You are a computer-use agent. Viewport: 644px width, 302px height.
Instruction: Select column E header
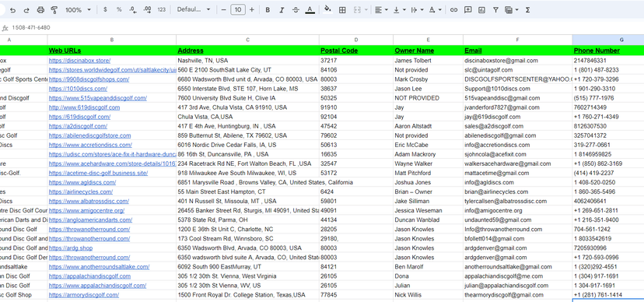(428, 40)
